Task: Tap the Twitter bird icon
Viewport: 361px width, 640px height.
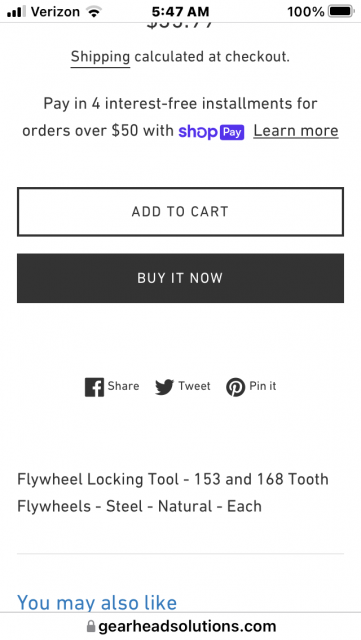Action: pos(164,387)
